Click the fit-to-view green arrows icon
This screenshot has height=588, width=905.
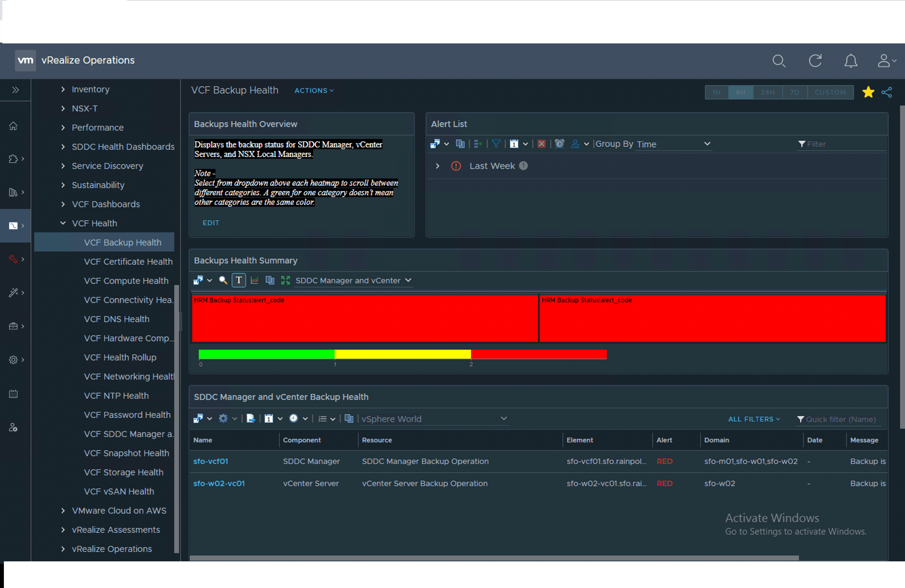pos(285,280)
